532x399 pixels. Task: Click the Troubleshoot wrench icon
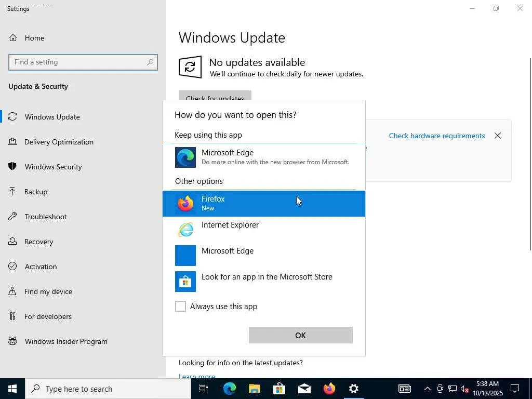tap(12, 217)
